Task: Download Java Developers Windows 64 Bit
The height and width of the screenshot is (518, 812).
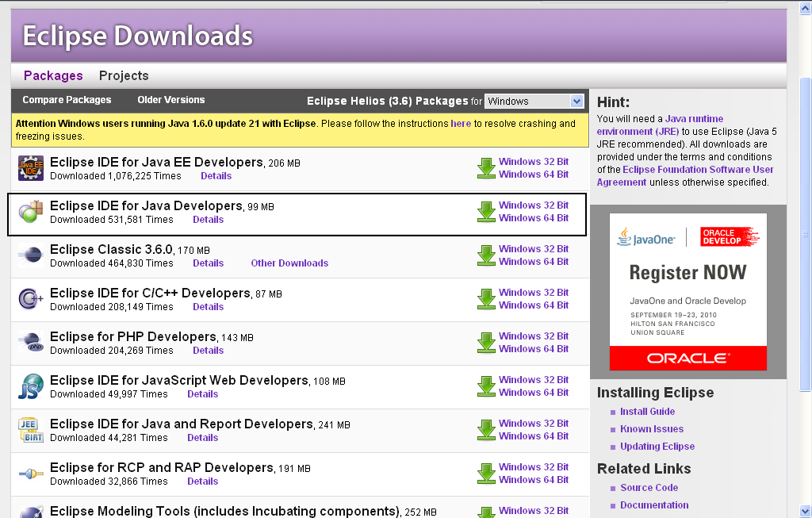Action: point(534,218)
